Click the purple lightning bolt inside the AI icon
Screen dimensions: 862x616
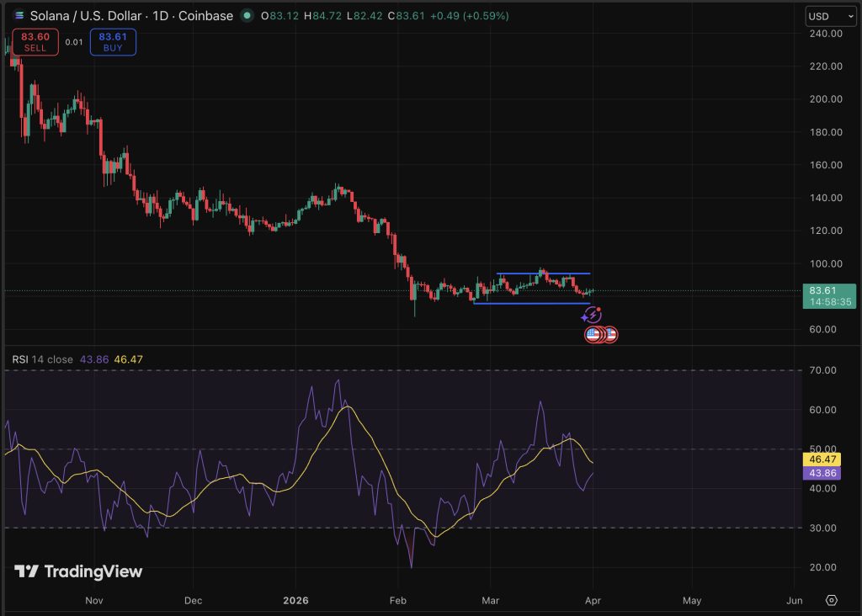point(593,315)
